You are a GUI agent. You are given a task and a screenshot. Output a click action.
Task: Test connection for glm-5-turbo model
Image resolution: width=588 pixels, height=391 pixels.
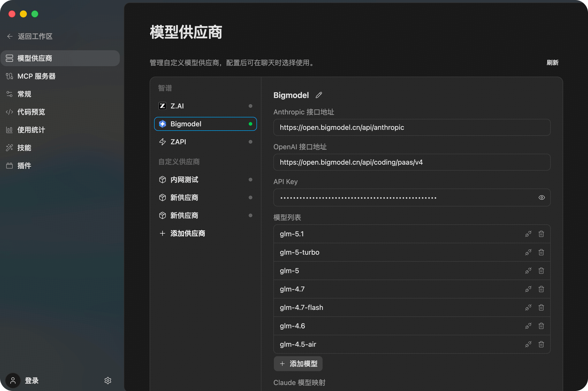[x=528, y=252]
